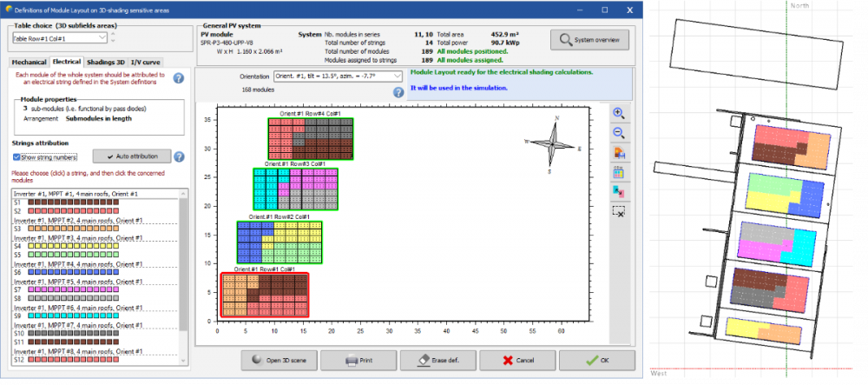Open the Orientation dropdown list
The image size is (868, 385).
pos(398,76)
